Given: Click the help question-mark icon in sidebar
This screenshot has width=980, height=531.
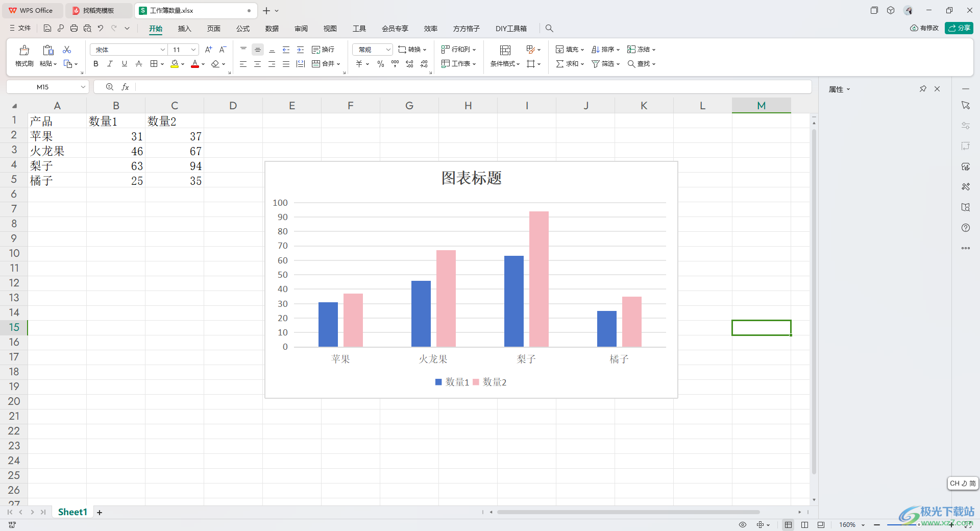Looking at the screenshot, I should coord(966,228).
